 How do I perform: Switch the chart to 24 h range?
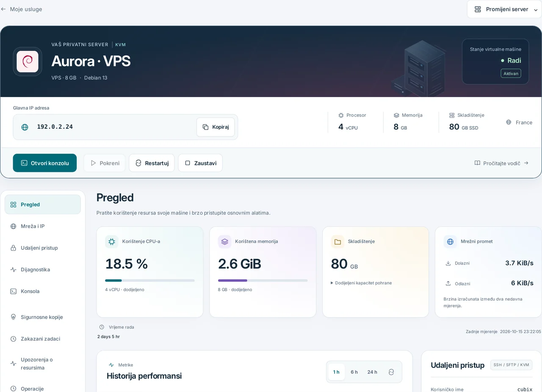[372, 372]
